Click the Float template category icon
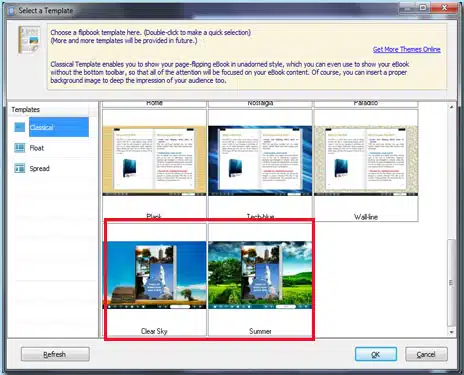The width and height of the screenshot is (464, 375). coord(20,148)
